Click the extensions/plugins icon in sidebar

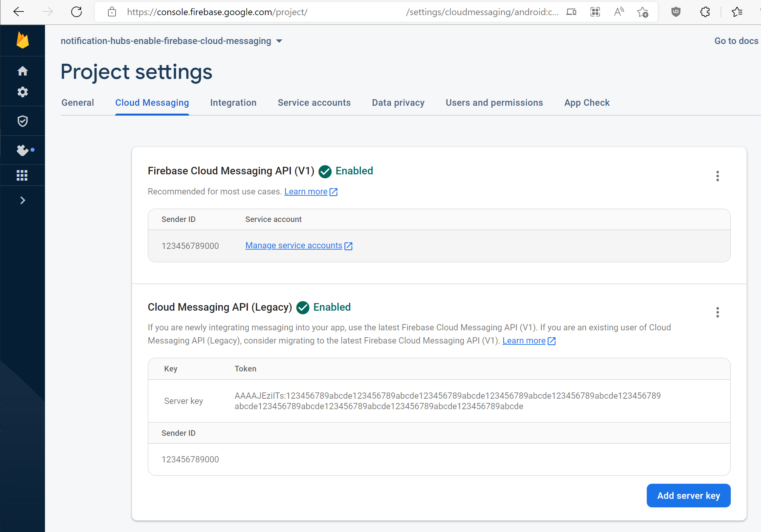(23, 149)
